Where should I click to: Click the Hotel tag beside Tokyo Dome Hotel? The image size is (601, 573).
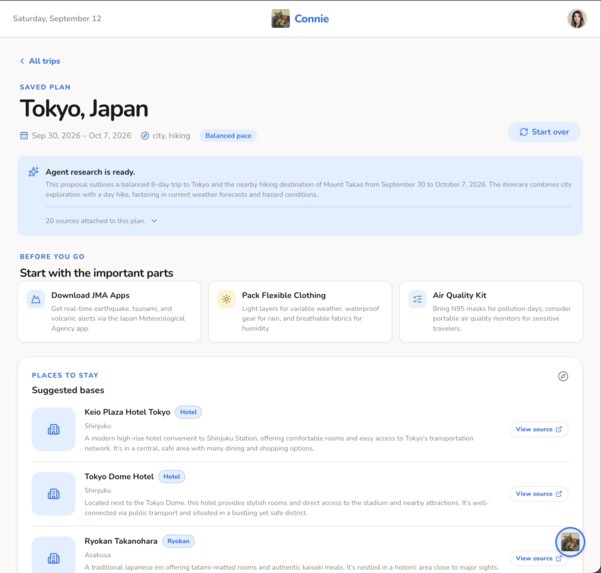tap(172, 476)
